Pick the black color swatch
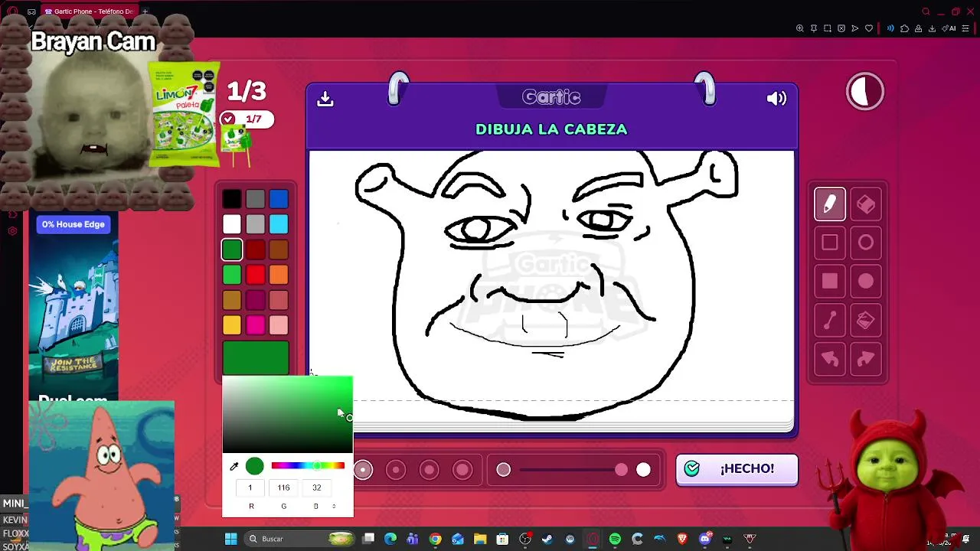 [232, 200]
